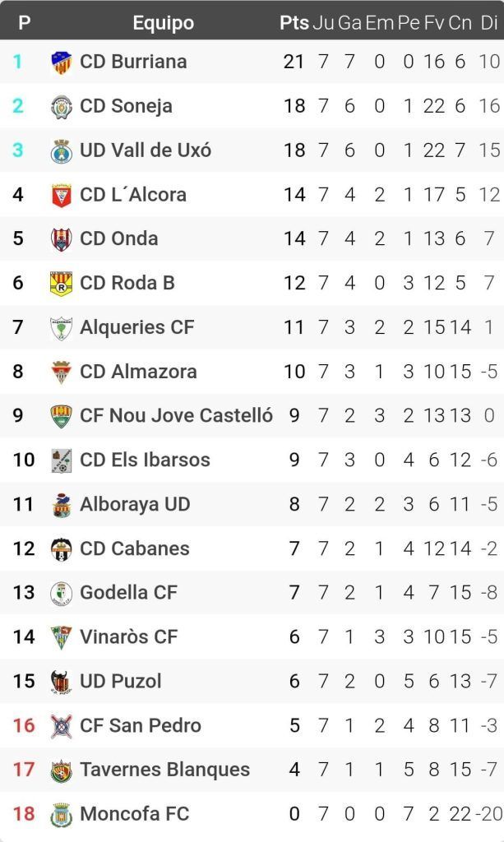Click the Tavernes Blanques team name
The height and width of the screenshot is (842, 504).
click(x=164, y=770)
